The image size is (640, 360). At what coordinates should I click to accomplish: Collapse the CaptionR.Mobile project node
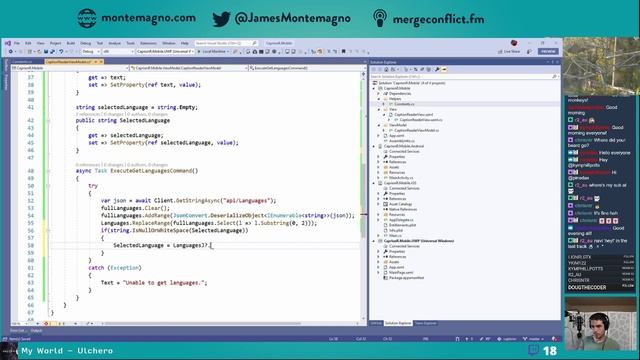click(374, 88)
